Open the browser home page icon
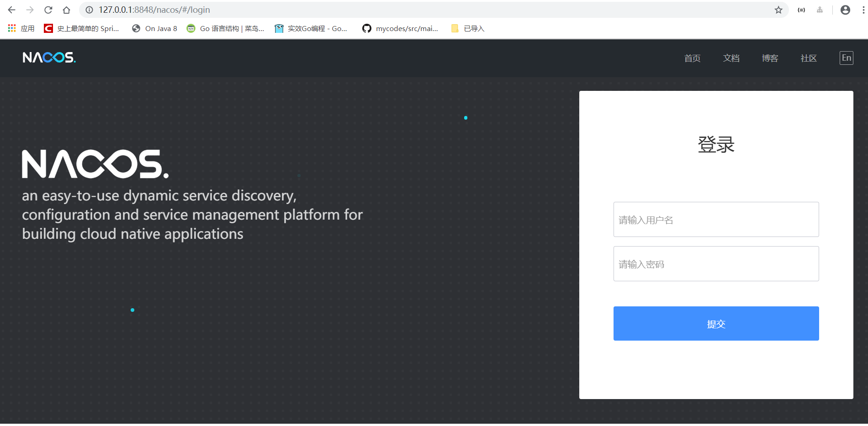 point(67,10)
